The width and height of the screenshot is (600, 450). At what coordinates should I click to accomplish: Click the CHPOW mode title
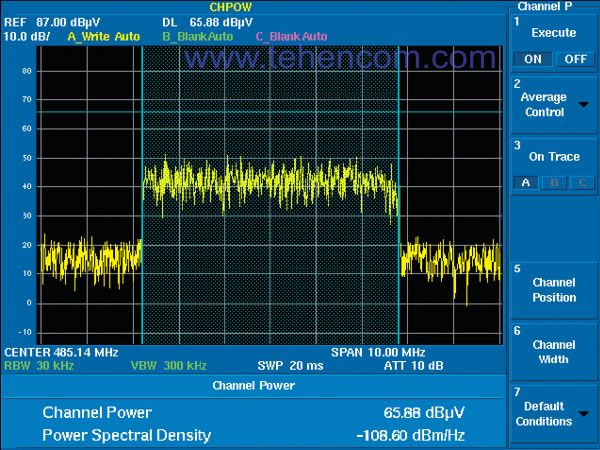230,7
